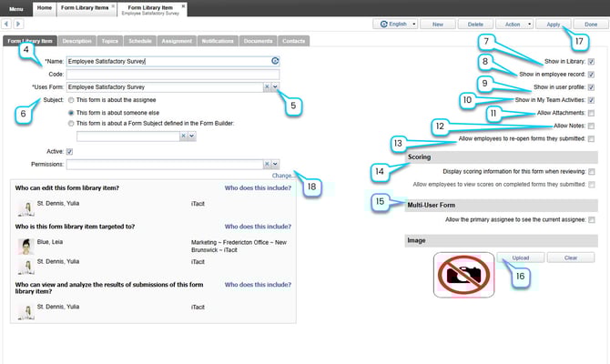Click the forward navigation arrow icon
The image size is (610, 364).
coord(18,23)
